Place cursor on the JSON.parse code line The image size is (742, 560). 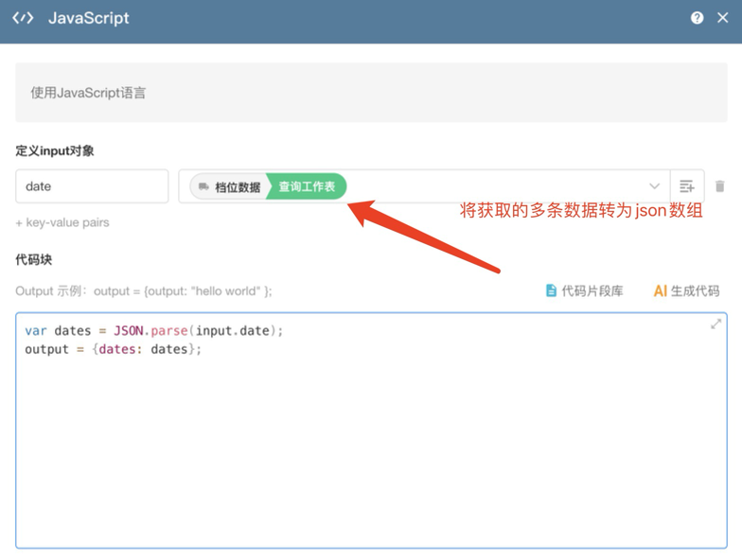click(154, 330)
